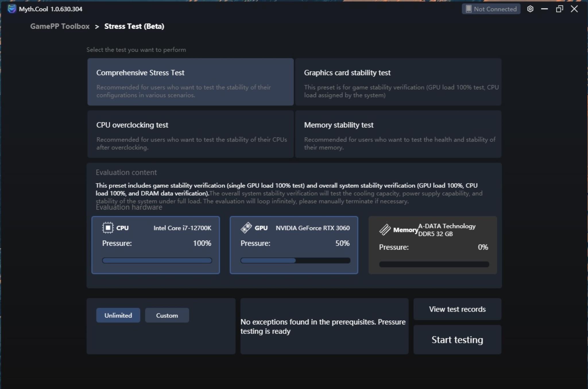The width and height of the screenshot is (588, 389).
Task: Click the NVIDIA GeForce RTX 3060 label
Action: pyautogui.click(x=313, y=228)
